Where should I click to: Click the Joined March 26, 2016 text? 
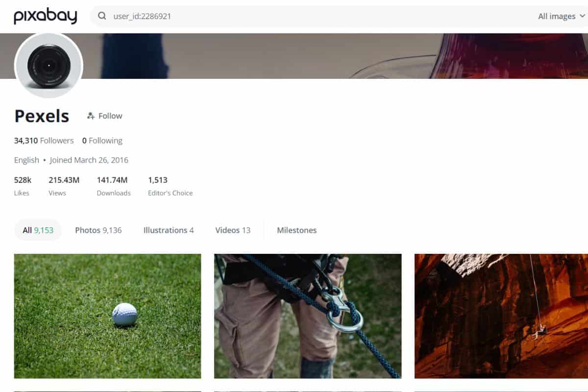pos(89,160)
